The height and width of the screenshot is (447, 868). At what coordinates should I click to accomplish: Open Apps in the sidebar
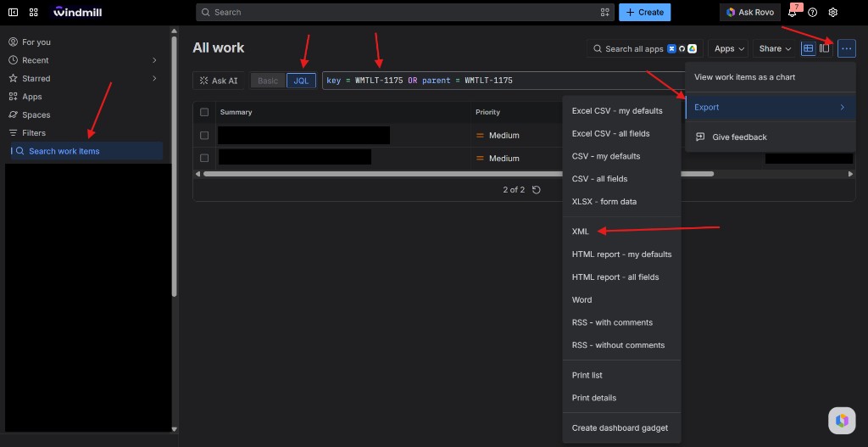pos(31,97)
